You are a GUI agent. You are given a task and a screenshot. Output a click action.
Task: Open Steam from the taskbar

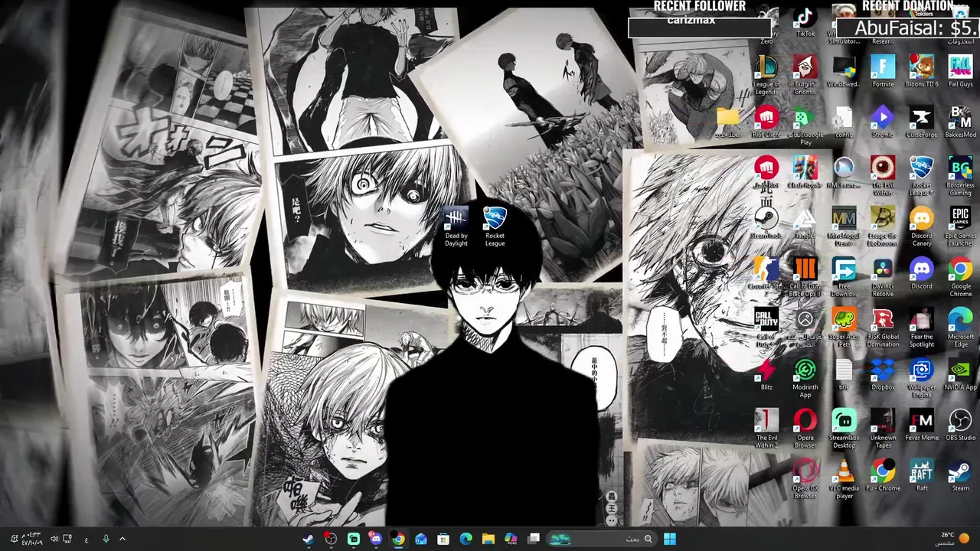[308, 539]
